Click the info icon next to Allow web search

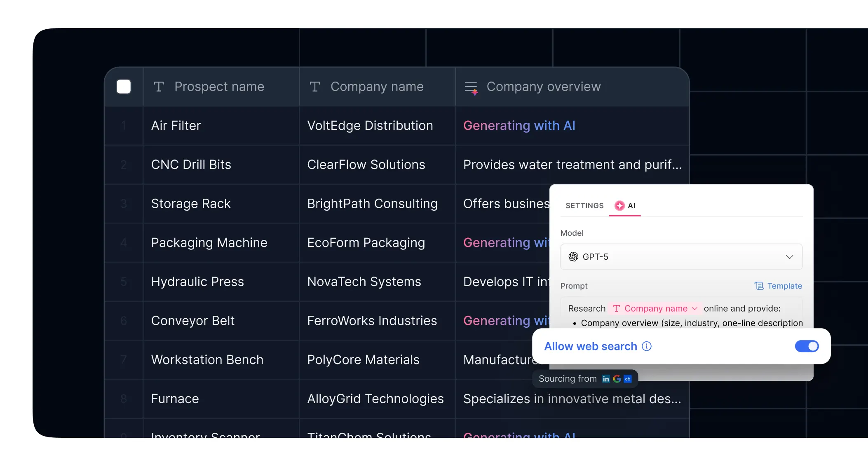pos(647,346)
